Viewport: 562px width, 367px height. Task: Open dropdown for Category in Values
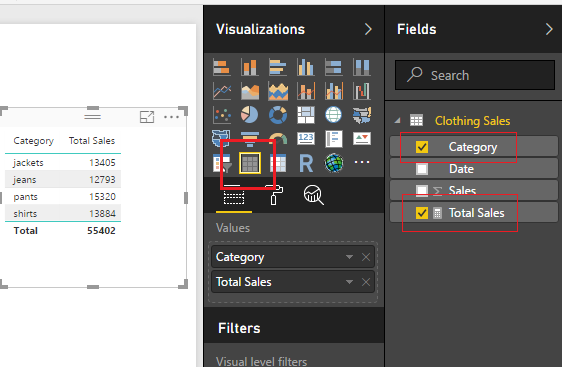349,257
